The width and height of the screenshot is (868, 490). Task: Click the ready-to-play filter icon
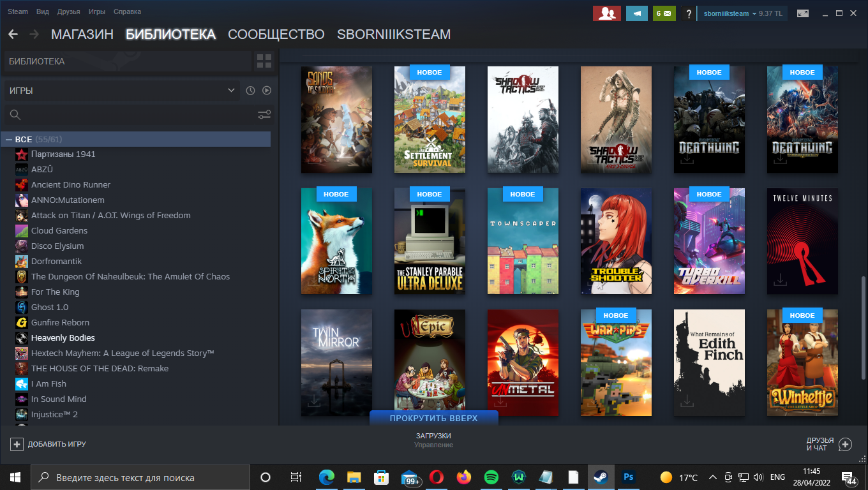[267, 91]
